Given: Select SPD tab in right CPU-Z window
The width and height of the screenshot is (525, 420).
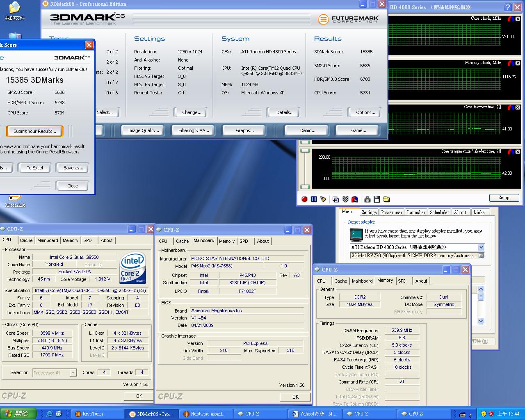Looking at the screenshot, I should tap(402, 281).
